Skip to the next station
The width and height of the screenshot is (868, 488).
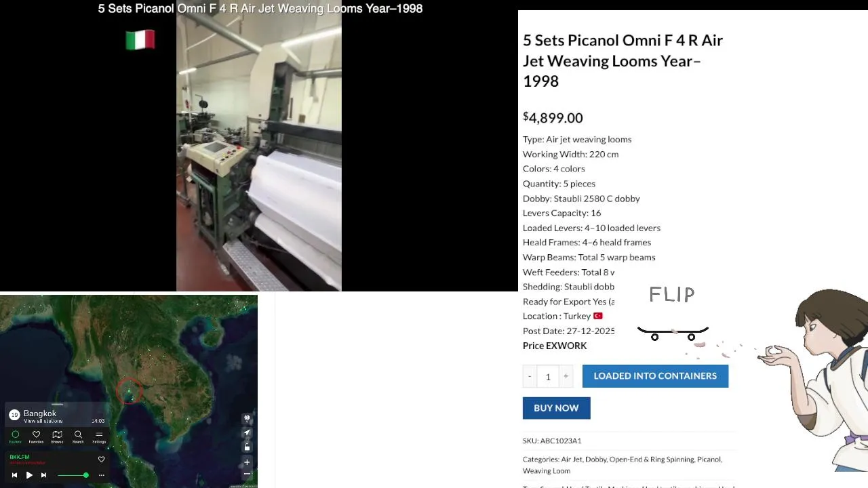[x=43, y=475]
